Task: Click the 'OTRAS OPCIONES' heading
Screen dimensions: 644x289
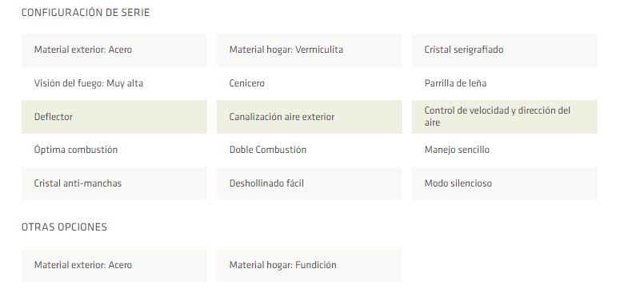Action: 64,227
